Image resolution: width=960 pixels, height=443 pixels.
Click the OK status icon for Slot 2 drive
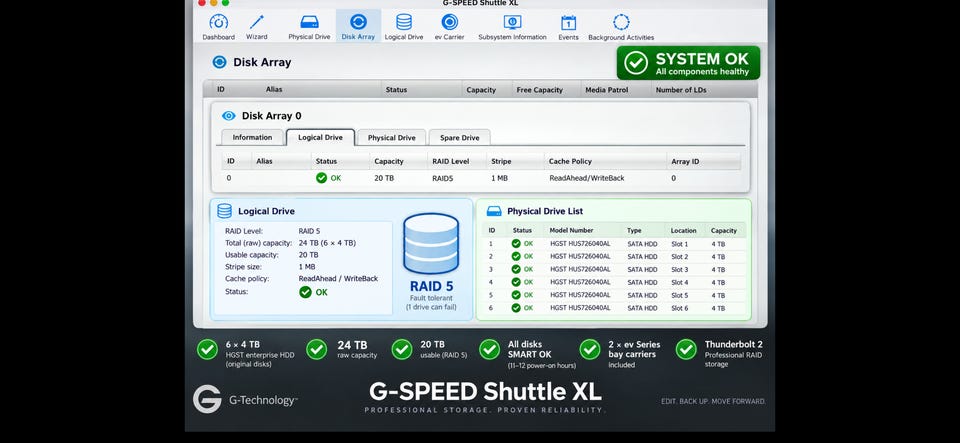click(516, 256)
